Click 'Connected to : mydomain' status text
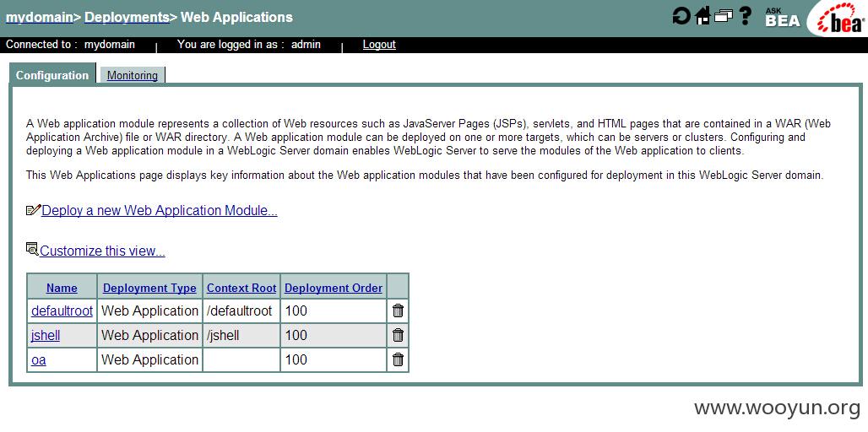The image size is (868, 432). coord(70,44)
